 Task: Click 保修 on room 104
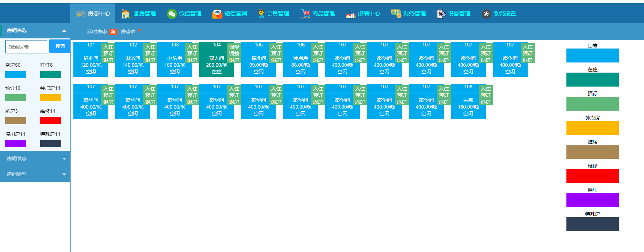coord(234,47)
